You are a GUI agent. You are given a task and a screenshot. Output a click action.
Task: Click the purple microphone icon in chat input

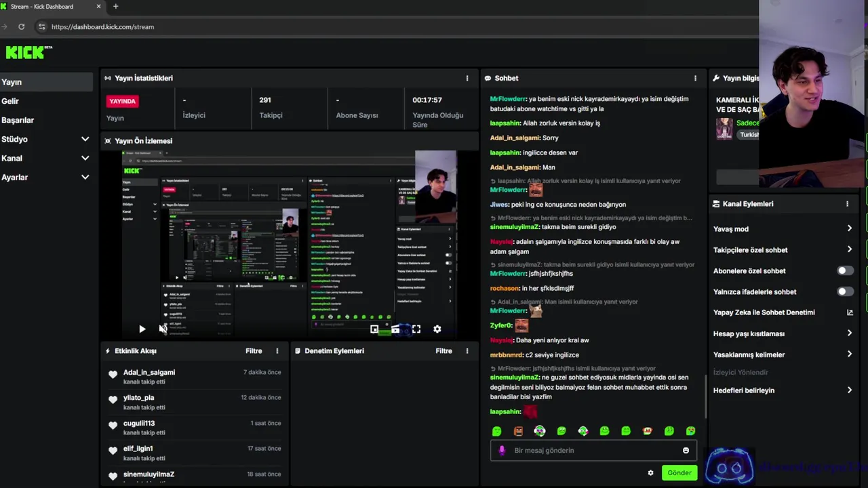tap(502, 450)
